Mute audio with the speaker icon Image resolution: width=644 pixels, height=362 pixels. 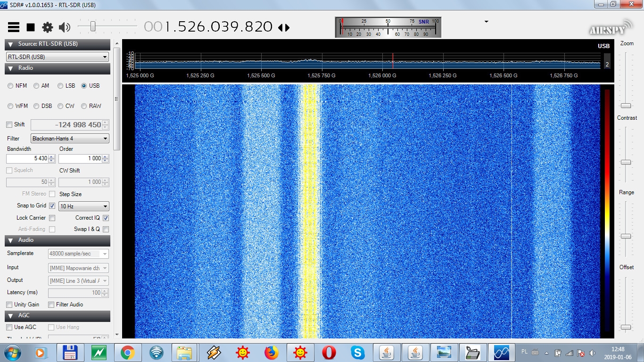[x=64, y=27]
